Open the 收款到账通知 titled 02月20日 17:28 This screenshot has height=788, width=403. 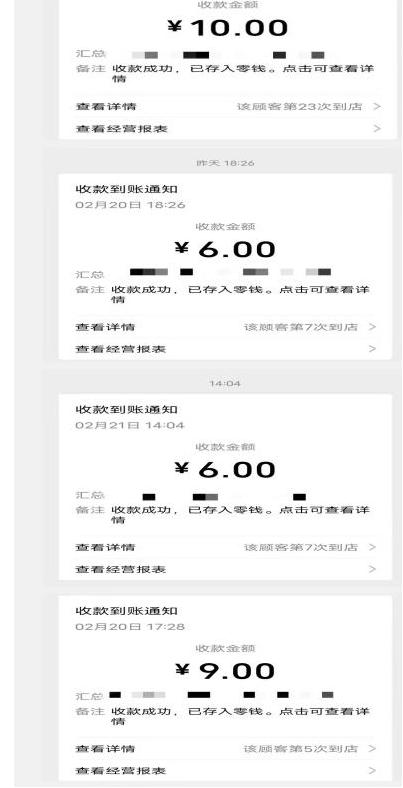tap(126, 611)
